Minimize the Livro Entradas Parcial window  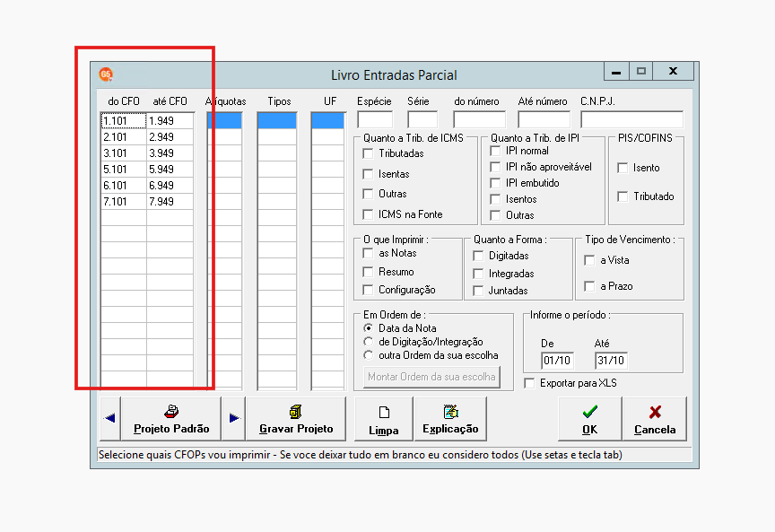[616, 72]
